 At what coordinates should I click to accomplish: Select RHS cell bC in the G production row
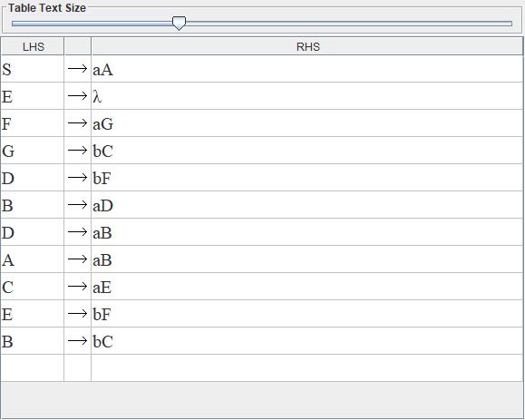tap(307, 151)
